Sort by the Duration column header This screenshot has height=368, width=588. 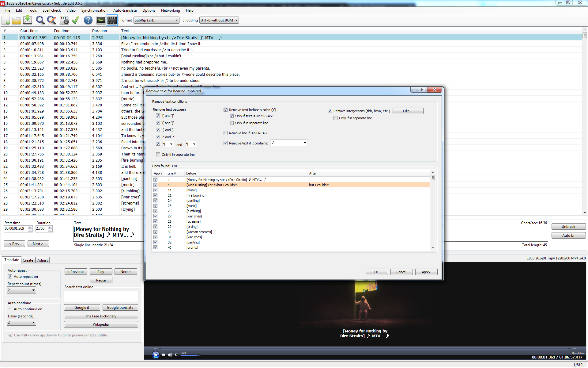coord(105,31)
